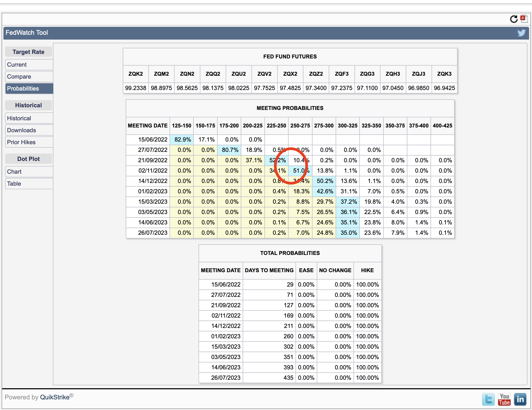The width and height of the screenshot is (532, 410).
Task: Show the Dot Plot Chart
Action: tap(29, 172)
